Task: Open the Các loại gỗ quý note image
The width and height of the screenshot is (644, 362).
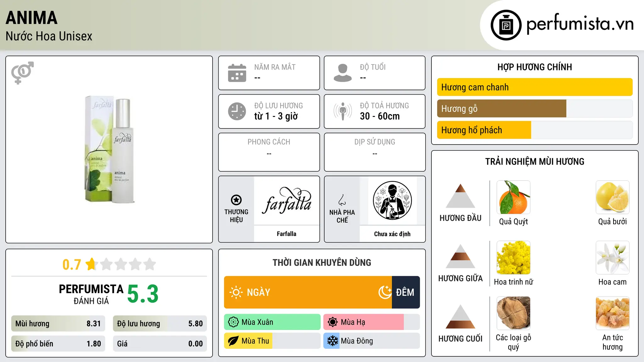Action: [x=514, y=313]
